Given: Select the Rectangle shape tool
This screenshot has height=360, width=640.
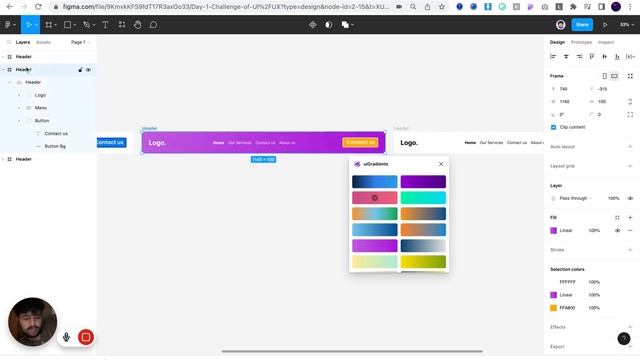Looking at the screenshot, I should coord(68,25).
